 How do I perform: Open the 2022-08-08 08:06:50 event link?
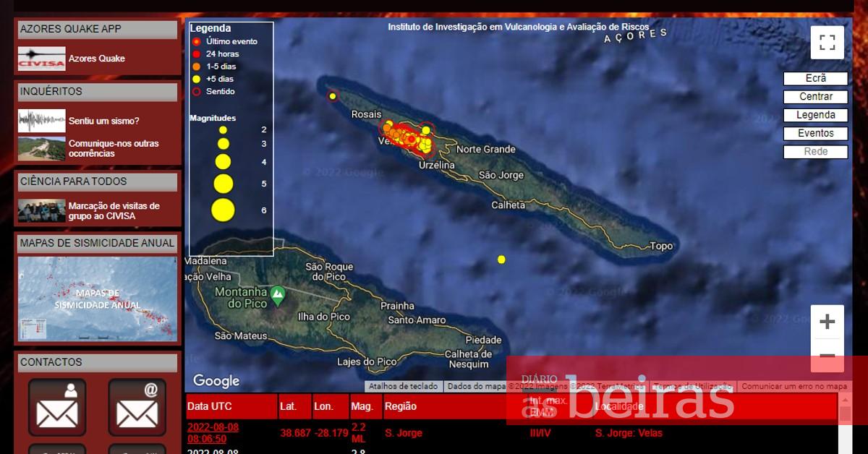click(x=213, y=432)
